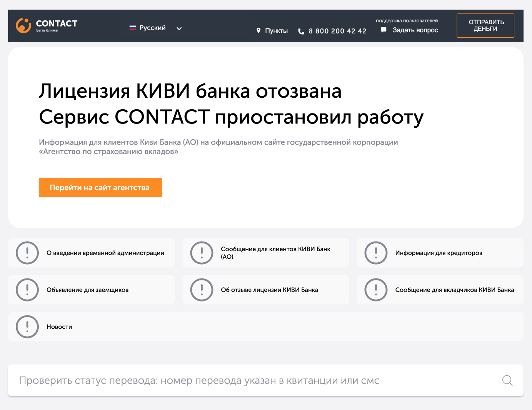The width and height of the screenshot is (532, 410).
Task: Open the Пункты link
Action: pos(276,31)
